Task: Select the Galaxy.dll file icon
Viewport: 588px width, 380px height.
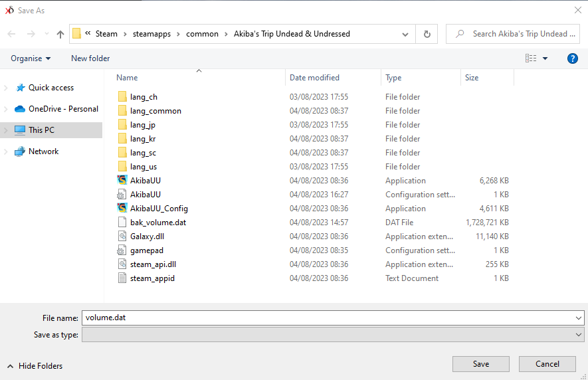Action: pos(122,237)
